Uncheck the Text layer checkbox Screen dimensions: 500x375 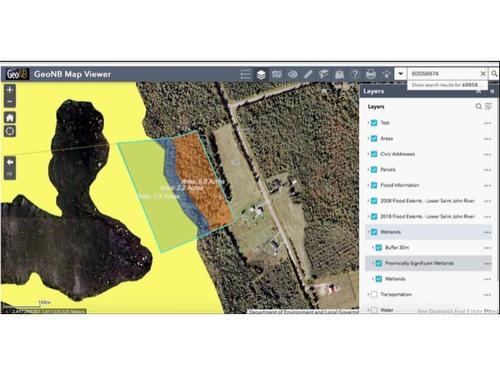tap(374, 123)
